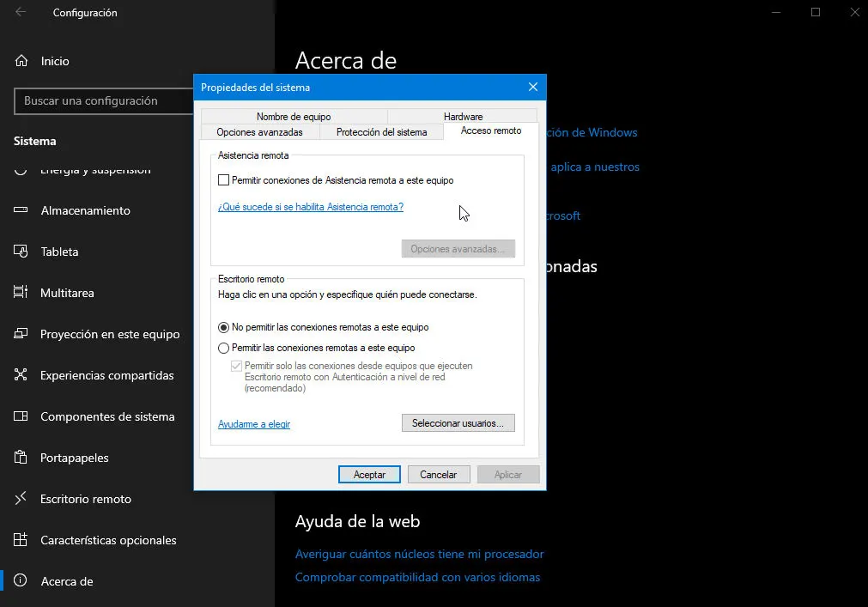This screenshot has height=607, width=868.
Task: Open Averiguar cuántos núcleos tiene mi procesador link
Action: 420,554
